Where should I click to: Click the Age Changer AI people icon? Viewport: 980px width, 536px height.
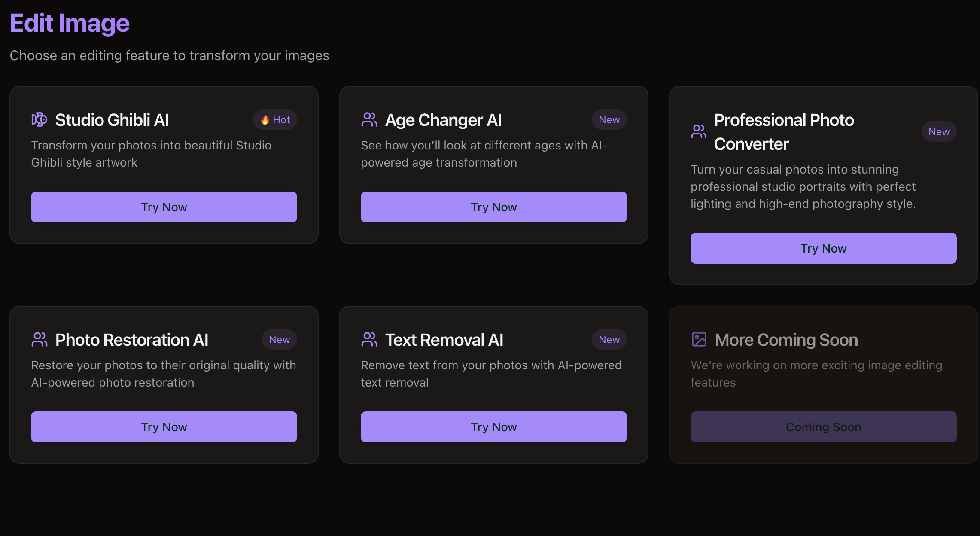(369, 120)
